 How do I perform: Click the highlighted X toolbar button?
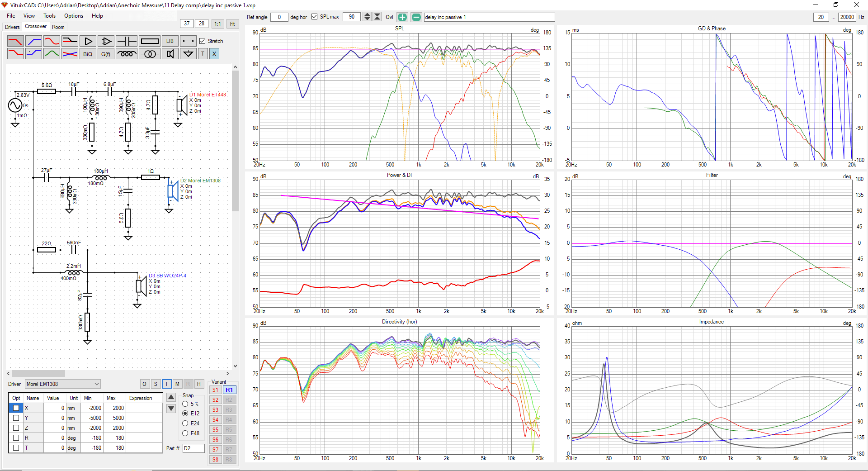214,54
